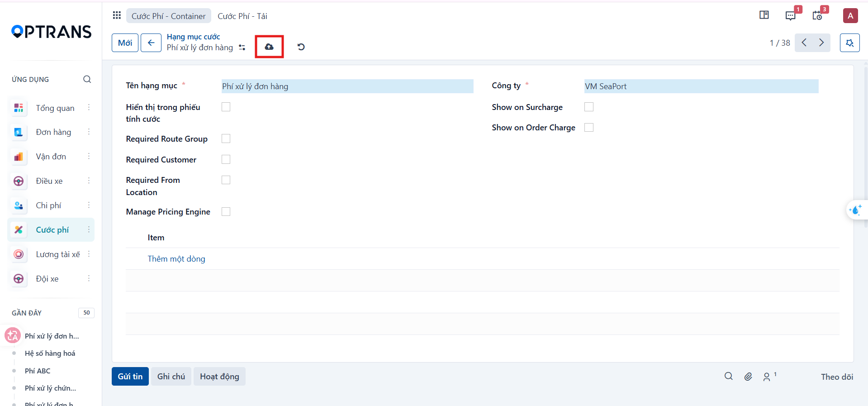Open the apps grid menu icon
This screenshot has height=406, width=868.
tap(117, 15)
